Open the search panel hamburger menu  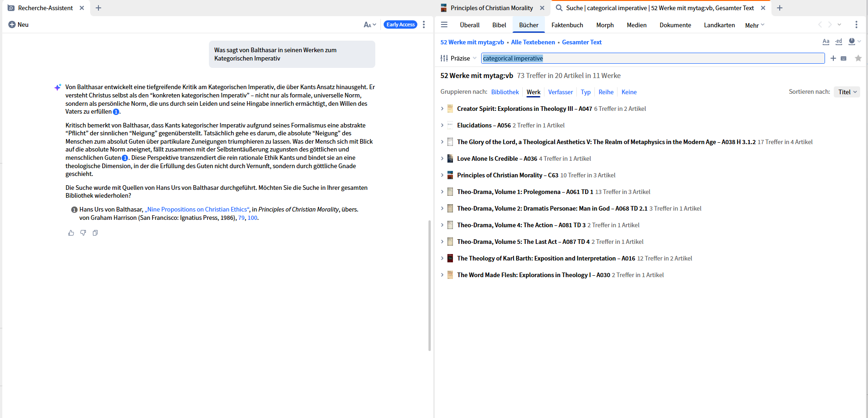coord(444,24)
